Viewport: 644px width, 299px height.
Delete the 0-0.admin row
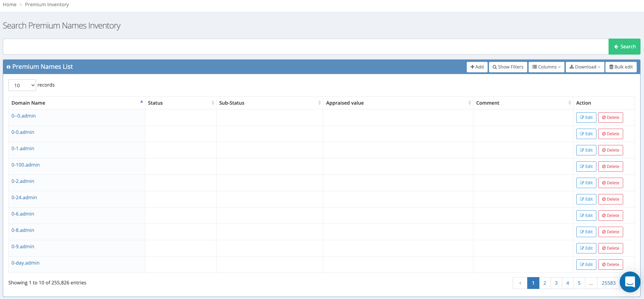610,134
